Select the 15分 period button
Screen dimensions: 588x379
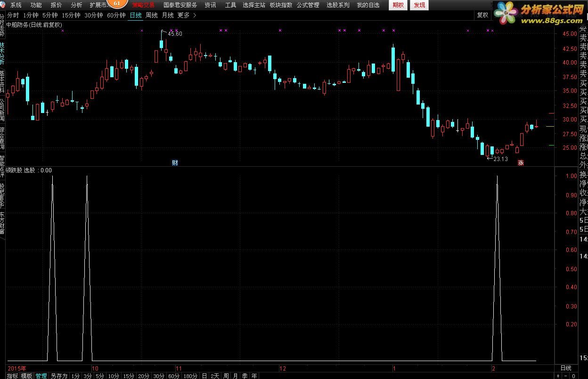click(x=129, y=376)
